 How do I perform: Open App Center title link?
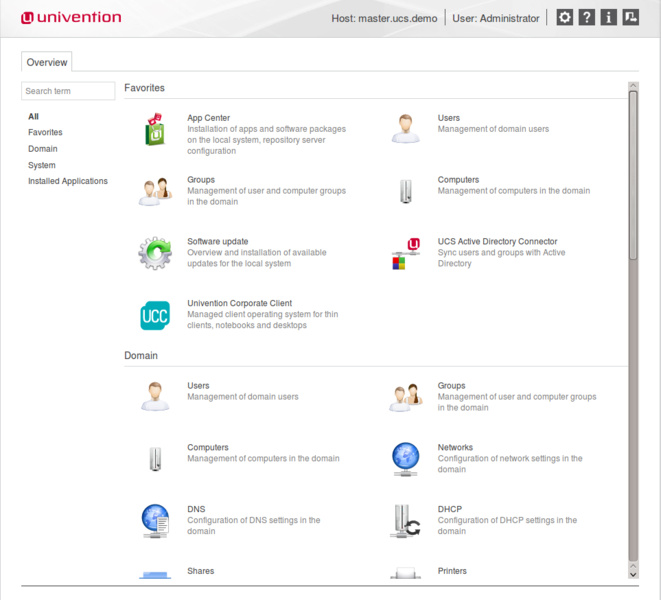tap(209, 118)
